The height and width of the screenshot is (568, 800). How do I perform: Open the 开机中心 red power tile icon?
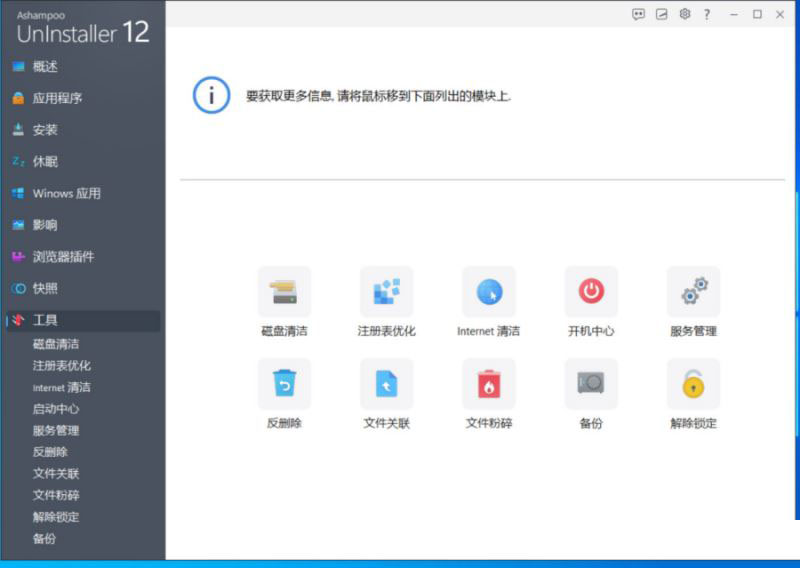[x=591, y=291]
